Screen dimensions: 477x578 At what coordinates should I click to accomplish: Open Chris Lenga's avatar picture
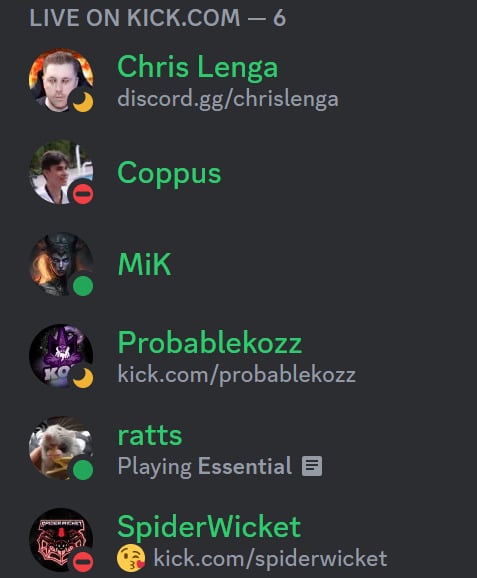tap(61, 80)
